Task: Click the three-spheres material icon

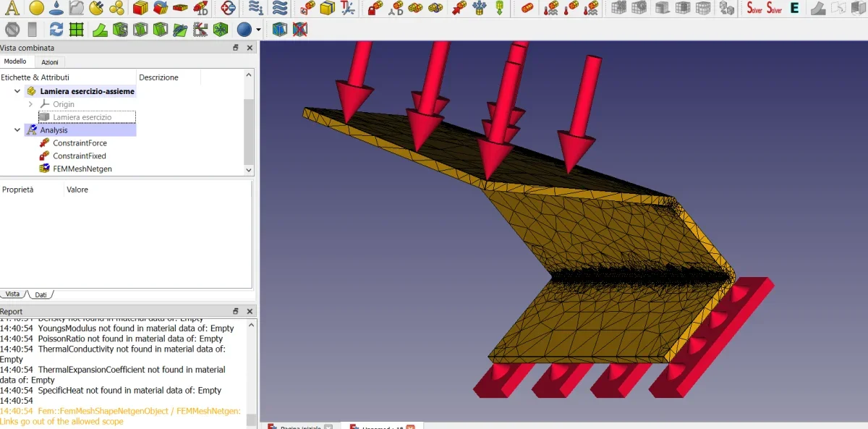Action: [116, 8]
